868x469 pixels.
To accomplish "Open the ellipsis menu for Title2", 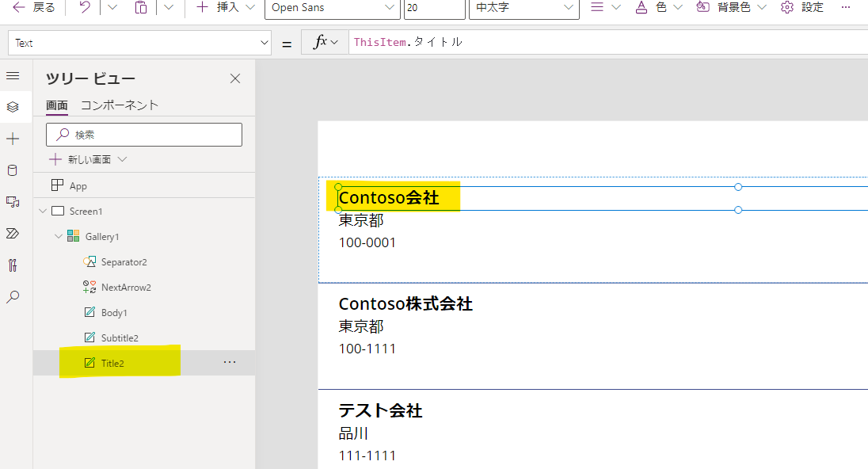I will [x=230, y=362].
